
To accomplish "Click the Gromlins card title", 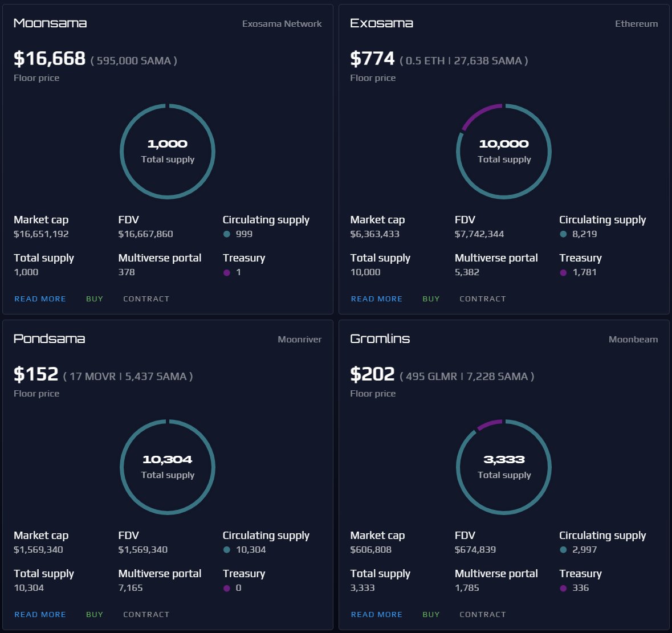I will click(380, 339).
